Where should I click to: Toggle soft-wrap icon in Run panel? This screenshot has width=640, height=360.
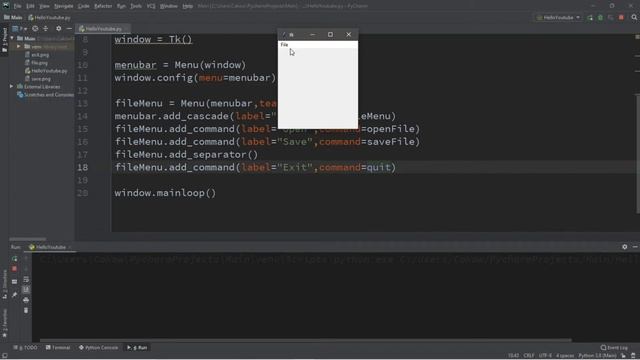26,280
